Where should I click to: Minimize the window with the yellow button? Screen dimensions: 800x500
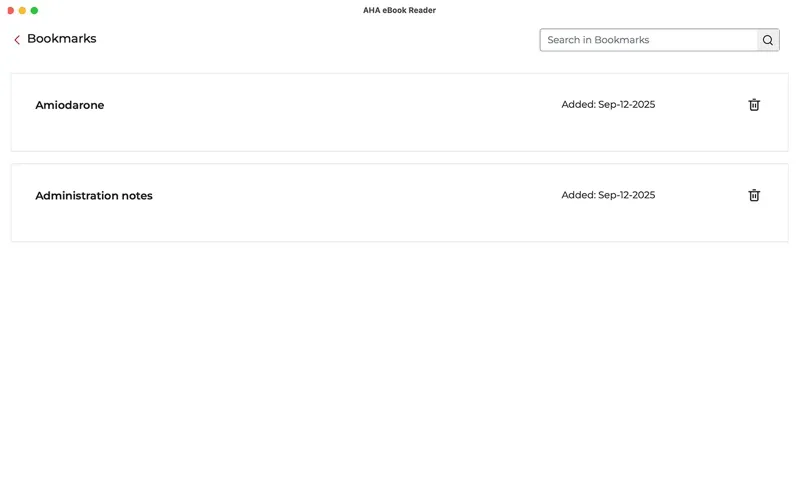(22, 10)
